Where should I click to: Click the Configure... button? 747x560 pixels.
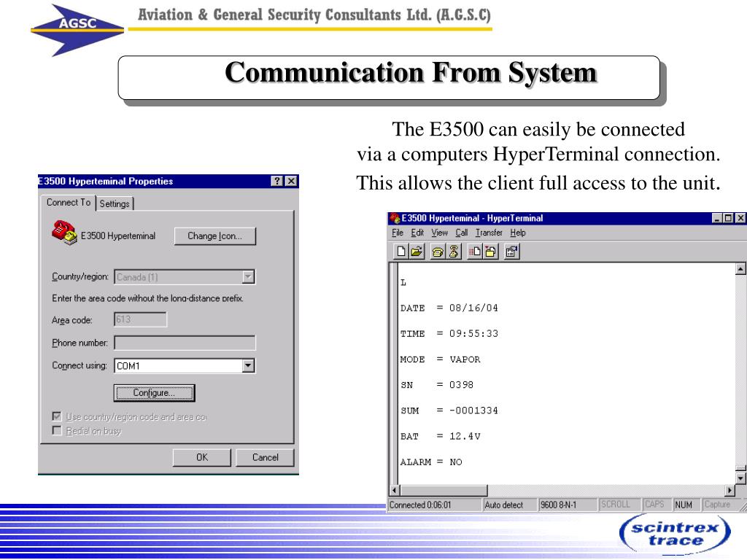(x=154, y=393)
